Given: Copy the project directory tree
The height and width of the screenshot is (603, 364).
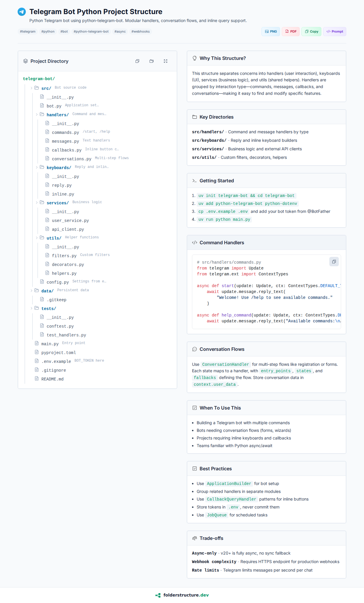Looking at the screenshot, I should coord(137,61).
